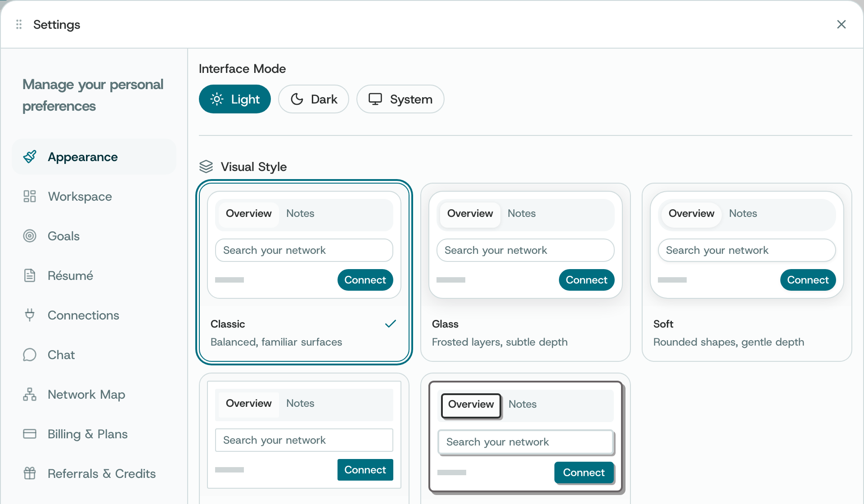Open Billing & Plans
Image resolution: width=864 pixels, height=504 pixels.
(94, 434)
